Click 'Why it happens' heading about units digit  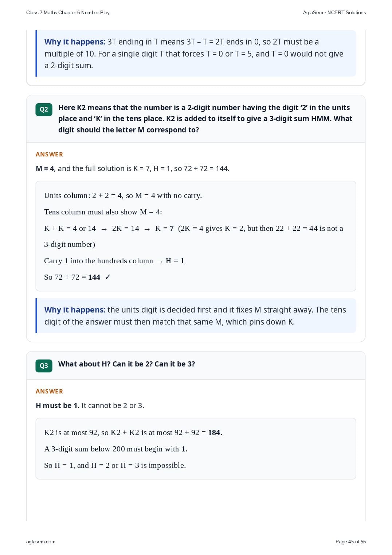click(x=75, y=310)
